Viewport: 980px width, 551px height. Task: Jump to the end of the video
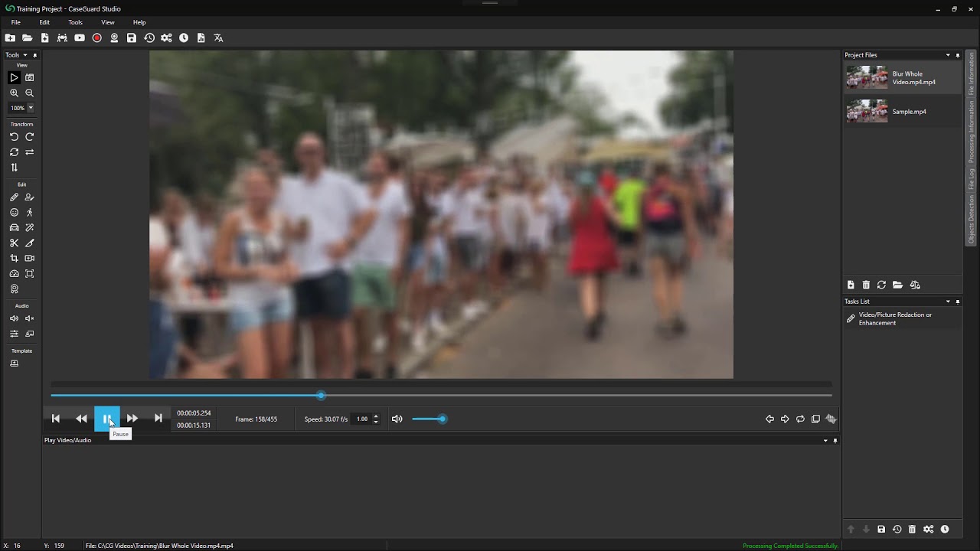[158, 419]
